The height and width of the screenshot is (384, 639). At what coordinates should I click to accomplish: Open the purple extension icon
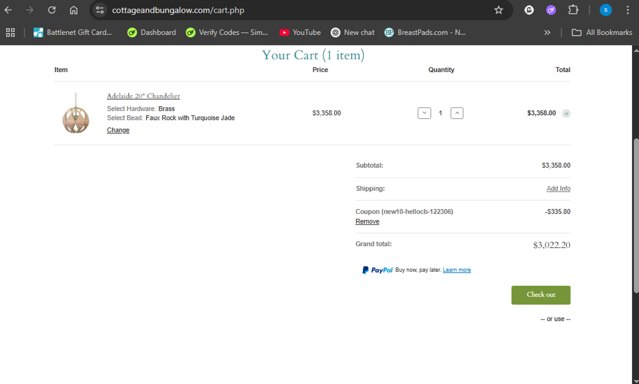[551, 10]
